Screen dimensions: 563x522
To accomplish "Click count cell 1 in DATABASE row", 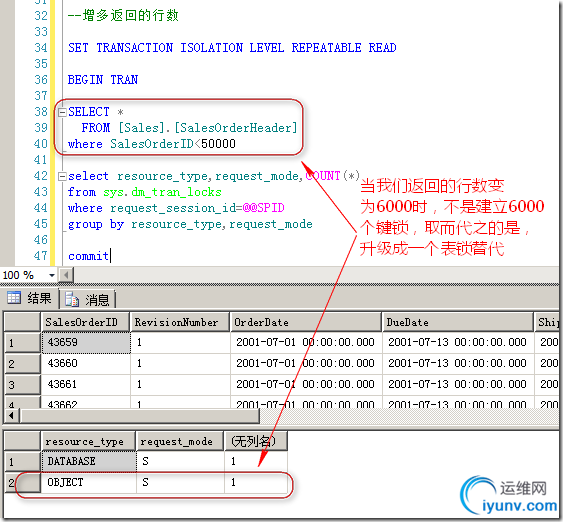I will [256, 461].
